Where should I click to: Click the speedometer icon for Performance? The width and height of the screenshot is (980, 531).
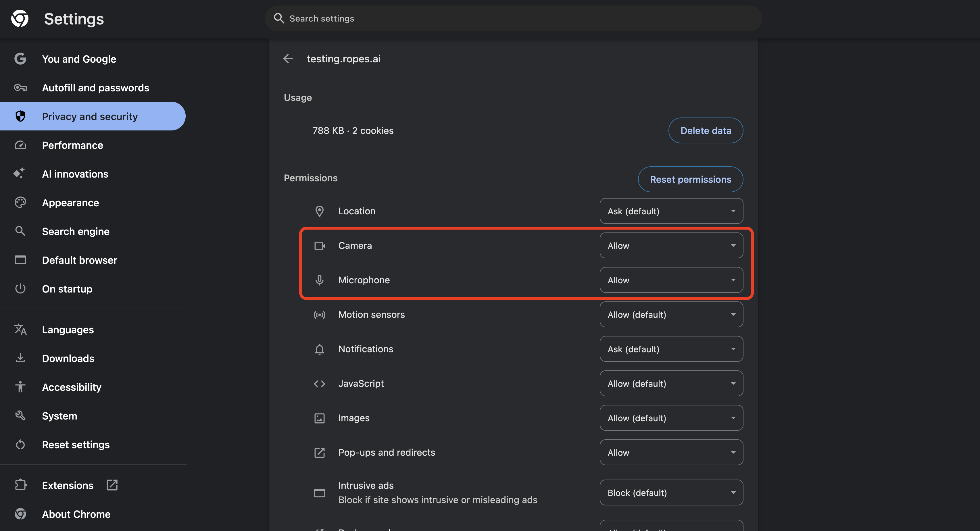[20, 145]
